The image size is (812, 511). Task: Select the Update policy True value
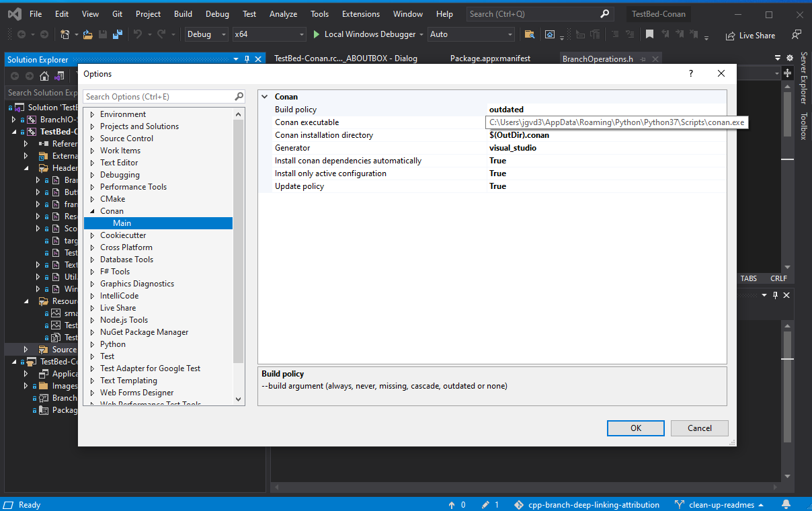pyautogui.click(x=497, y=186)
